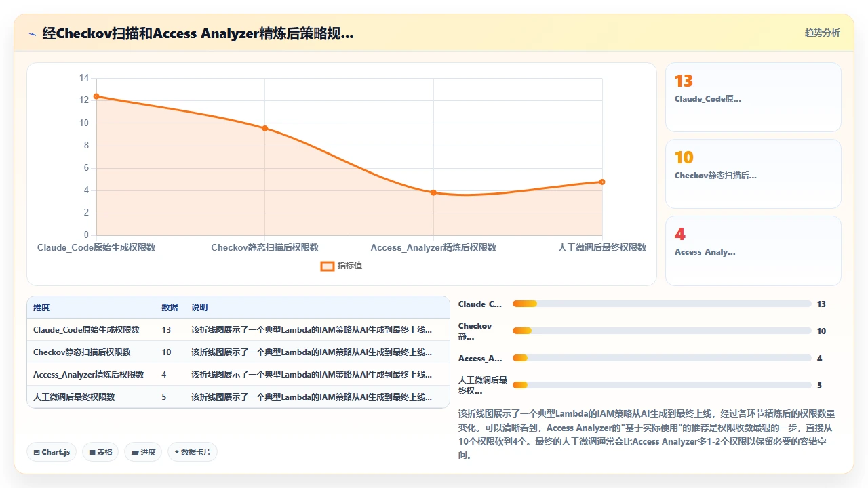This screenshot has height=488, width=868.
Task: Click the 说明 cell in the Claude_Code row
Action: [311, 330]
